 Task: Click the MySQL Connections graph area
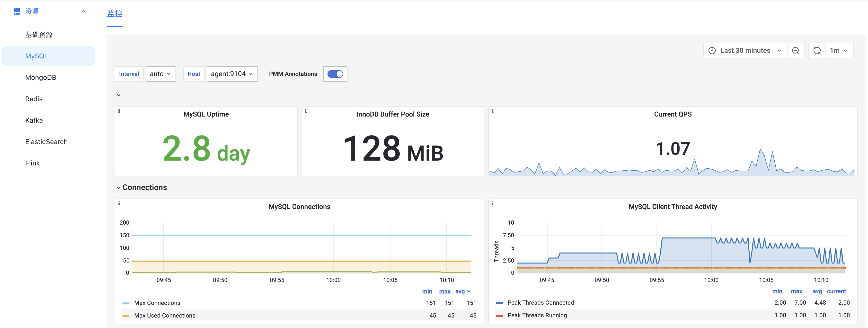point(302,248)
